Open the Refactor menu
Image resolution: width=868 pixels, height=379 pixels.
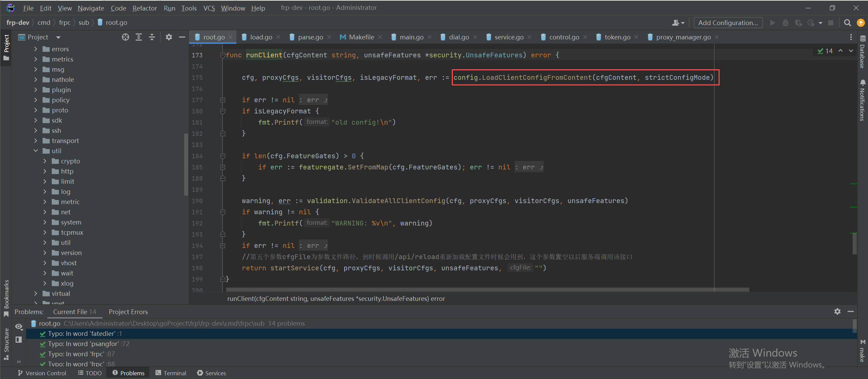click(144, 8)
